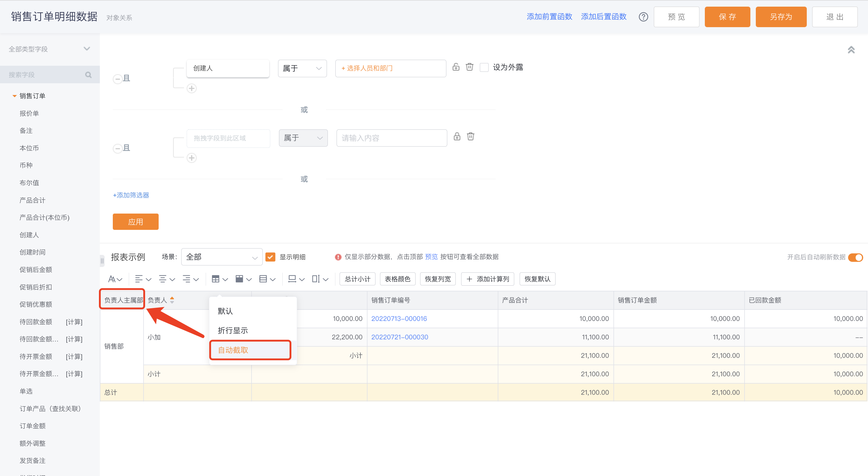Click the help question mark icon
This screenshot has width=868, height=476.
click(x=643, y=17)
